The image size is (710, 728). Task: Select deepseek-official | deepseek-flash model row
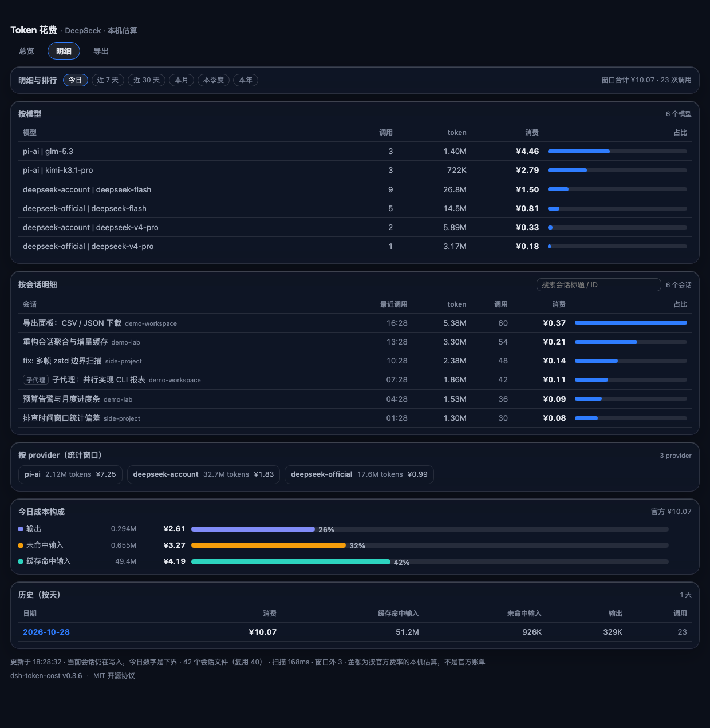(x=355, y=208)
